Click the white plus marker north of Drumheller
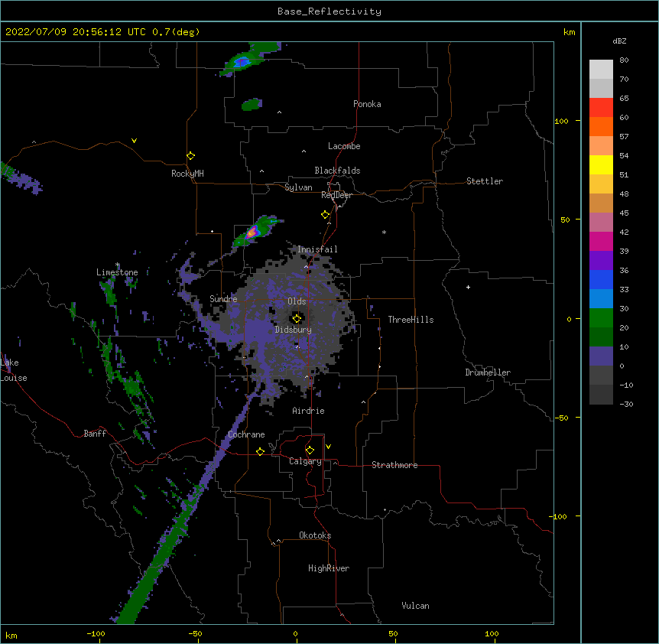Image resolution: width=659 pixels, height=644 pixels. [x=468, y=287]
